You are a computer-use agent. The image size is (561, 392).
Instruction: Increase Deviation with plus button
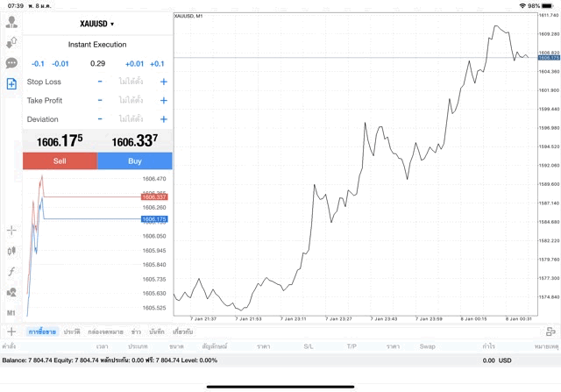[163, 119]
